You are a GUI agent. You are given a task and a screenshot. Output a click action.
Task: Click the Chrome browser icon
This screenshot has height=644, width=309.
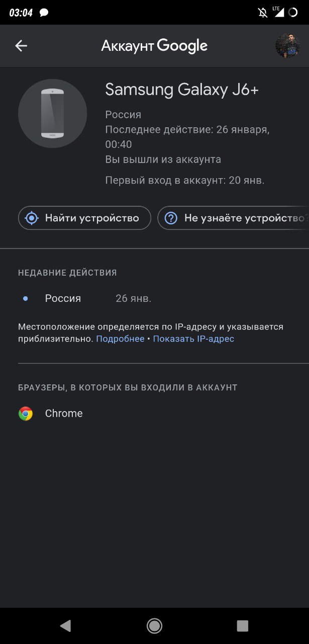pos(26,414)
